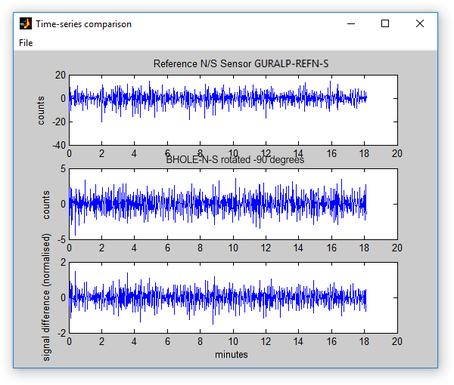Maximize the Time-series comparison window
The image size is (454, 385).
385,24
